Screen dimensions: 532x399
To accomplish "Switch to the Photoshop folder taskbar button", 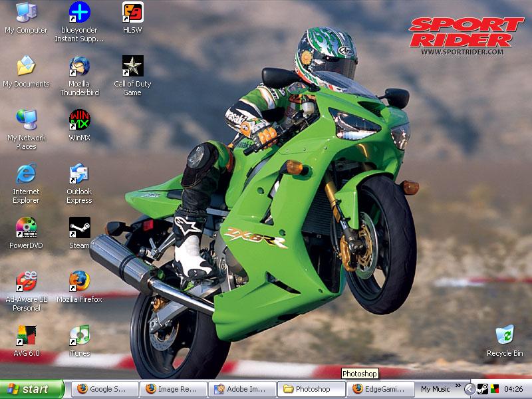I will [x=311, y=389].
